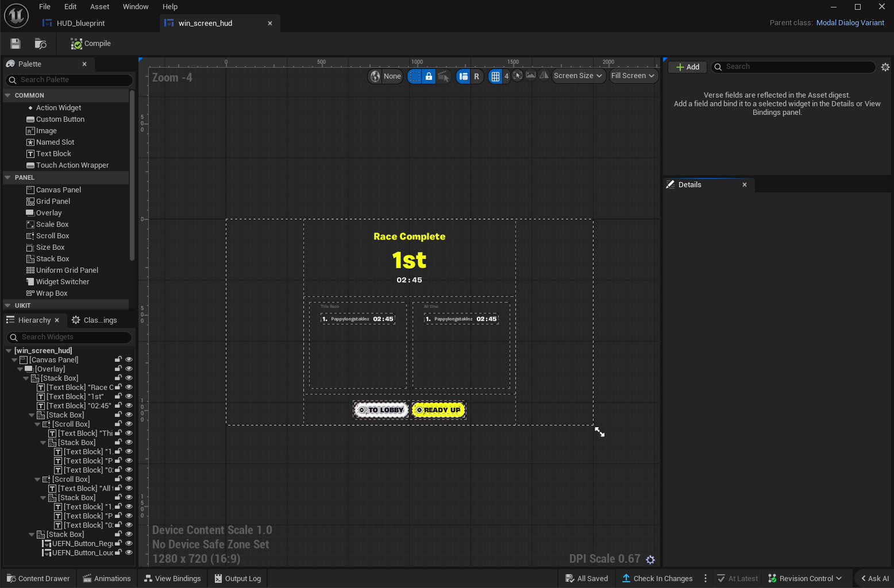Screen dimensions: 894x588
Task: Pick the Custom Button from the Common palette
Action: click(60, 119)
